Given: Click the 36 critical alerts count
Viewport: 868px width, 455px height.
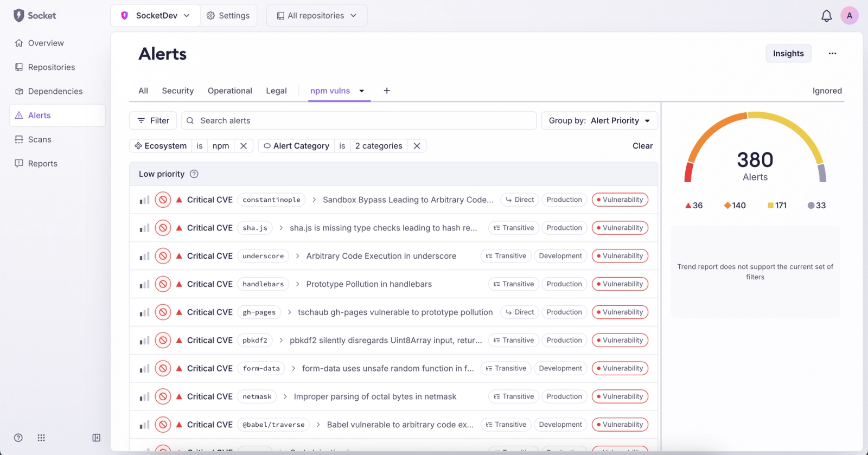Looking at the screenshot, I should (x=694, y=206).
